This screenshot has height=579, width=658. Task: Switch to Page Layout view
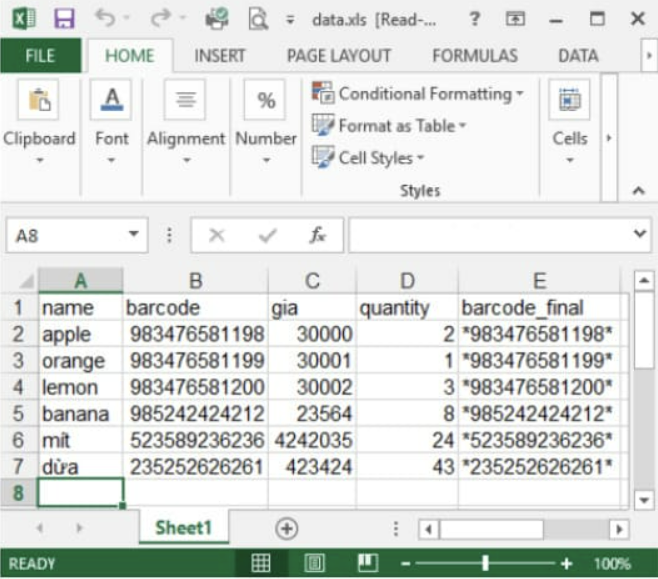[315, 563]
